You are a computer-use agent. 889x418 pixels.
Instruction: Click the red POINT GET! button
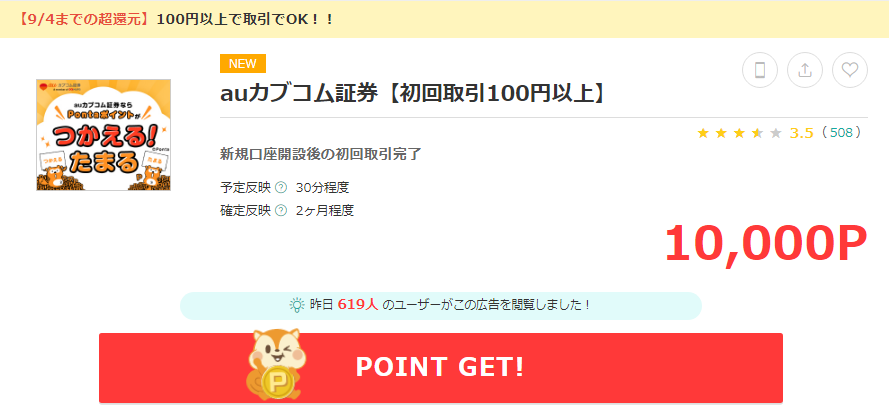[441, 368]
